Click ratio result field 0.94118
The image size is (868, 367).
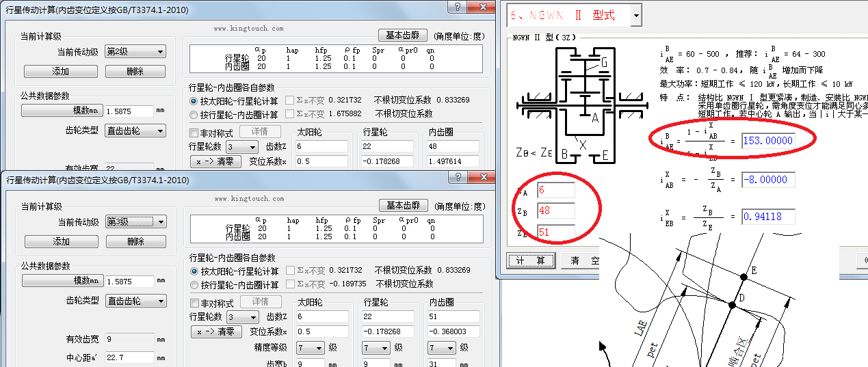click(x=767, y=217)
